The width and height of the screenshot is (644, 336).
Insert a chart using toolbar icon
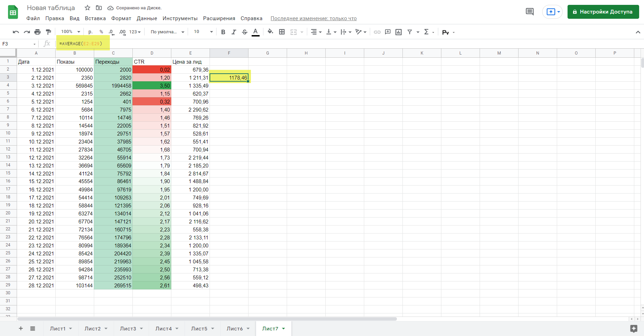pyautogui.click(x=399, y=32)
